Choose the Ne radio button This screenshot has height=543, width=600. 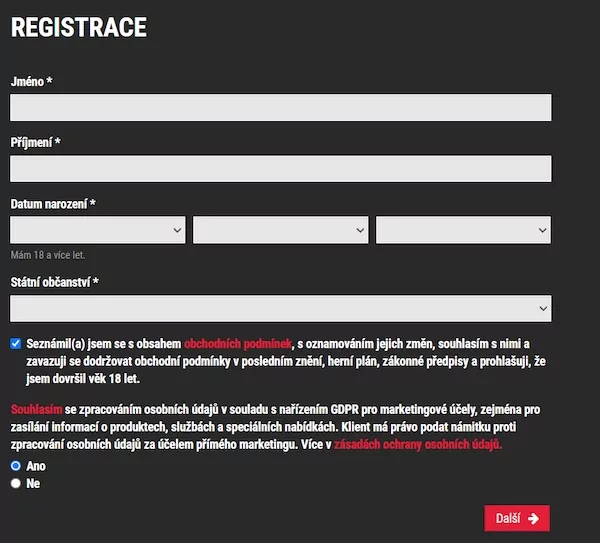click(16, 483)
